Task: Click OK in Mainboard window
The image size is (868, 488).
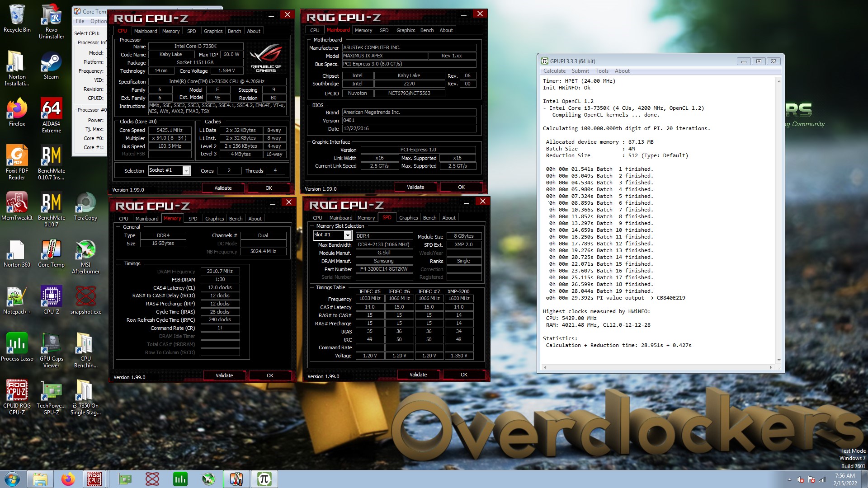Action: 461,187
